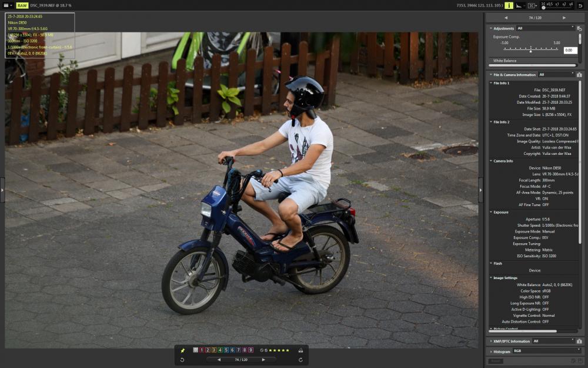Adjust the Exposure Comp. slider
This screenshot has width=588, height=368.
(x=530, y=49)
